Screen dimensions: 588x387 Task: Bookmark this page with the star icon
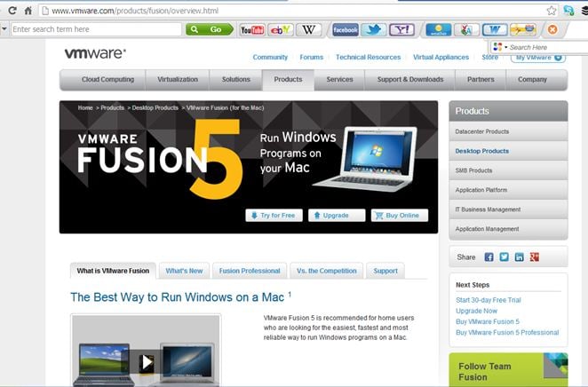(x=552, y=11)
